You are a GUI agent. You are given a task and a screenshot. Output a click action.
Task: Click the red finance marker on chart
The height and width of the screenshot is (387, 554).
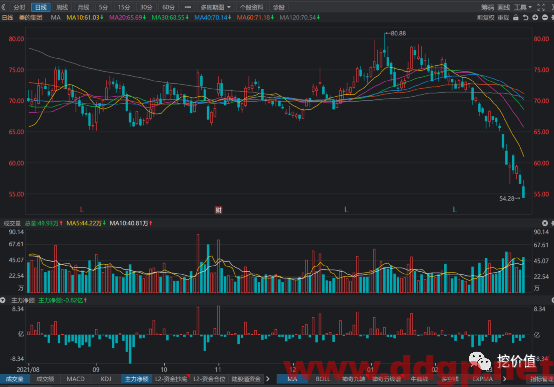point(218,210)
